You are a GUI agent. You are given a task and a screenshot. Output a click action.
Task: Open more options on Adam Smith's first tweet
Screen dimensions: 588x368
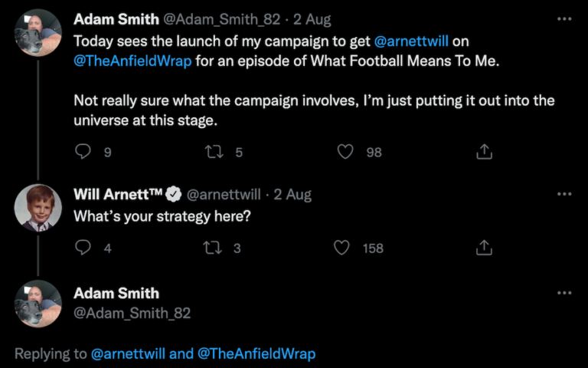(564, 18)
